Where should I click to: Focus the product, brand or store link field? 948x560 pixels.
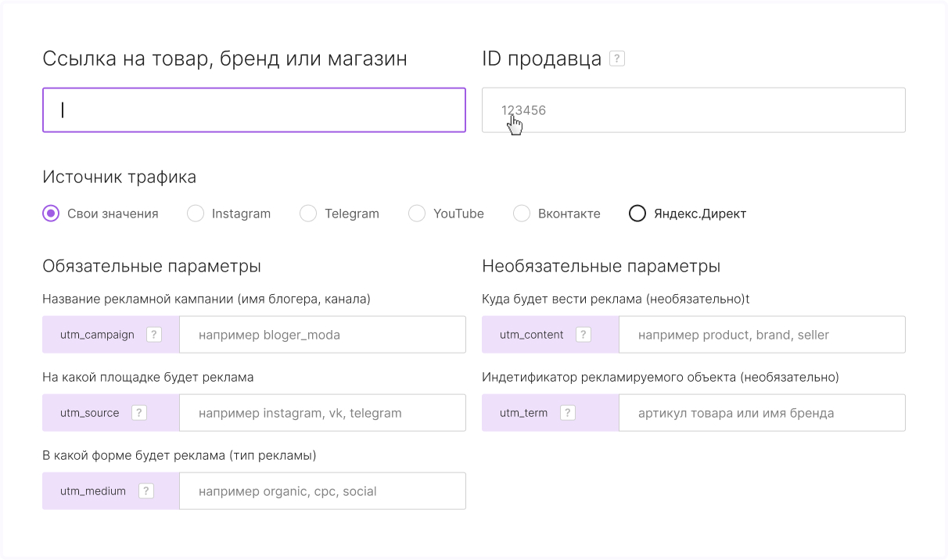pyautogui.click(x=254, y=110)
